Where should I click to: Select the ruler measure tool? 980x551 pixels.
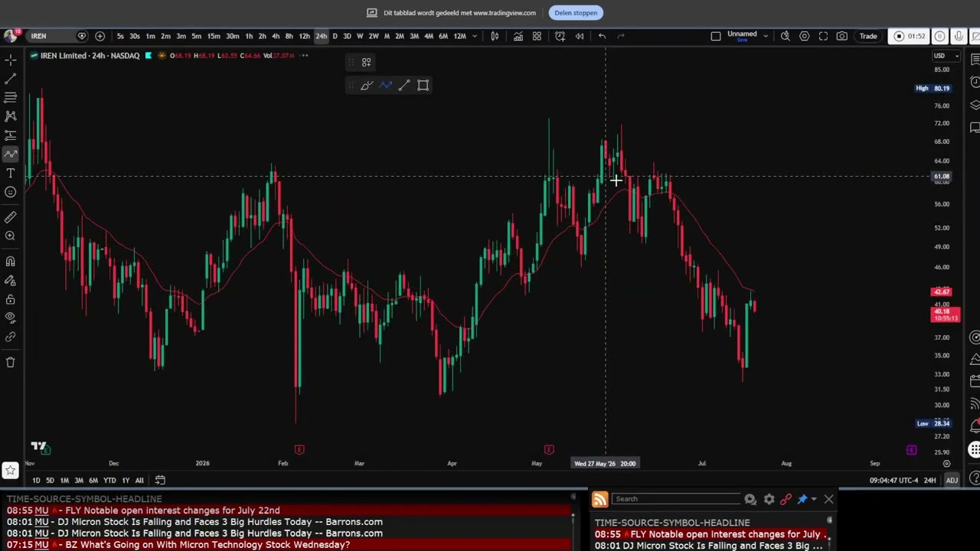[11, 217]
